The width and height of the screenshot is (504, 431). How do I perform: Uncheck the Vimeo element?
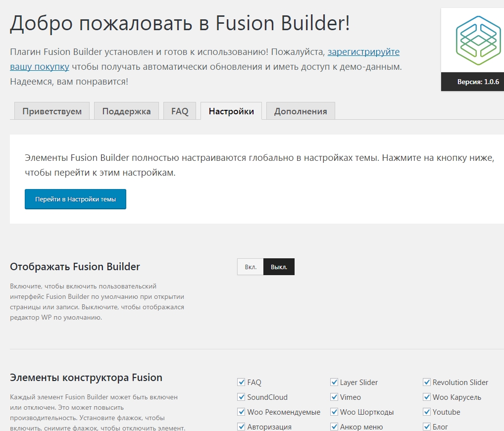(334, 397)
